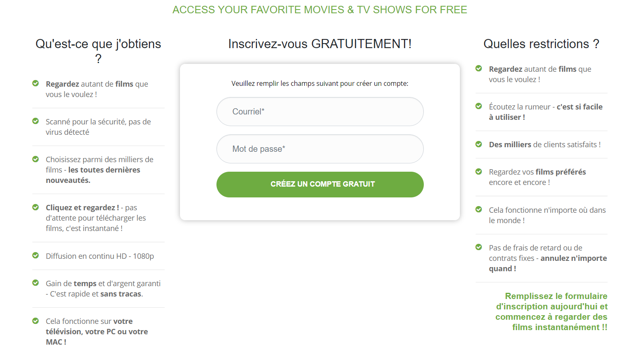This screenshot has height=355, width=644.
Task: Click the 'Inscrivez-vous GRATUITEMENT!' heading
Action: pos(320,44)
